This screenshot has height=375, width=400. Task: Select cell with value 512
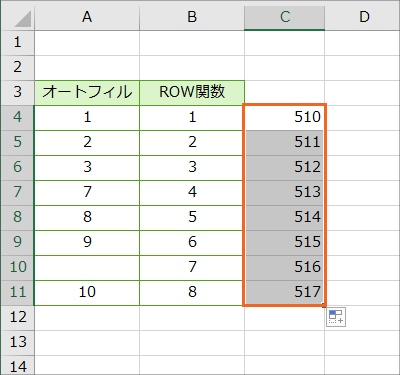[284, 168]
